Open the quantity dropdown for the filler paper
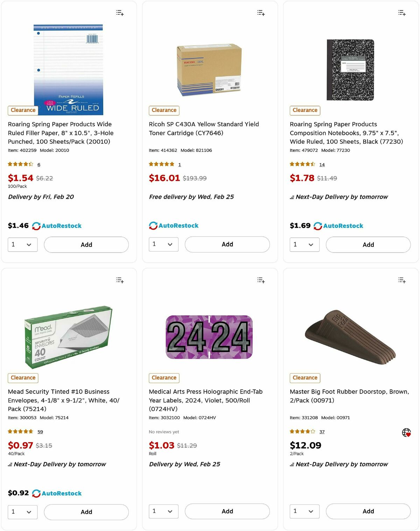The height and width of the screenshot is (531, 420). pos(22,245)
